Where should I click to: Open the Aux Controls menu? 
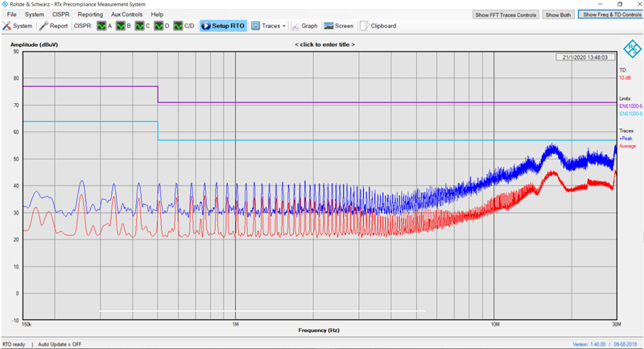click(126, 15)
